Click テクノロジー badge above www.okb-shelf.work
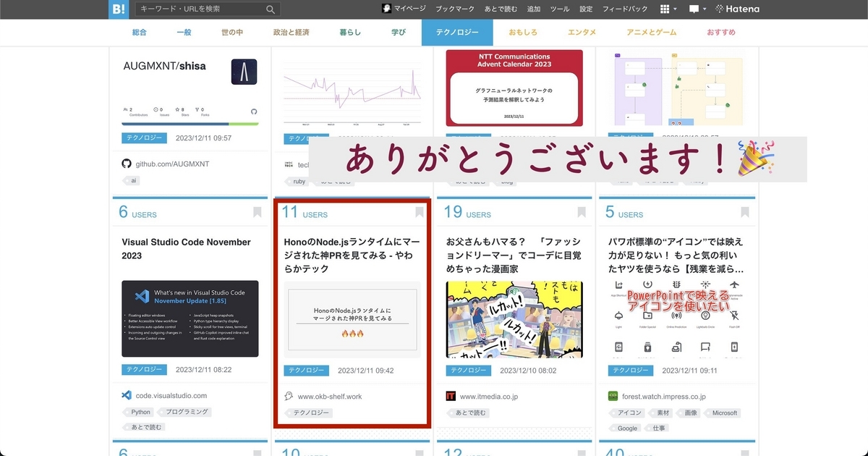 pos(307,371)
